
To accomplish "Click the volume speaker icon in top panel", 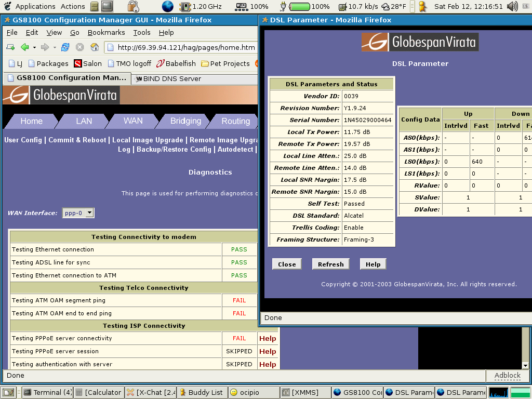I will point(513,7).
